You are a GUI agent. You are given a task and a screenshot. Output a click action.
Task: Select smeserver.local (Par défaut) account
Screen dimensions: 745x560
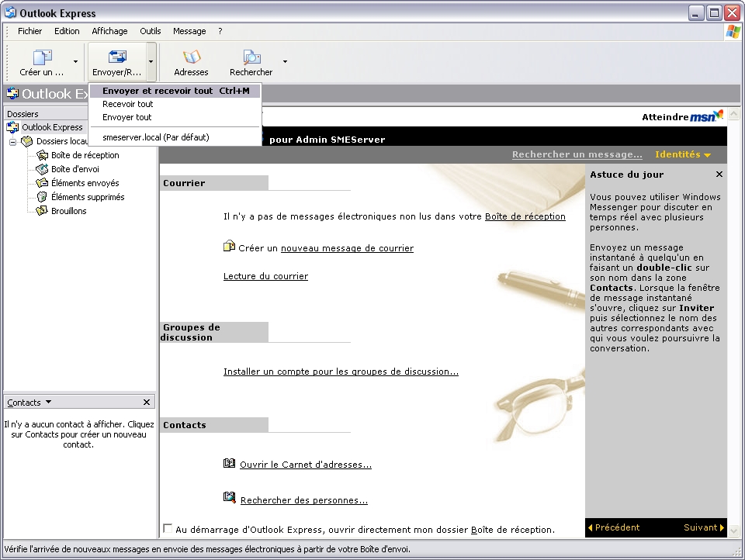(175, 137)
